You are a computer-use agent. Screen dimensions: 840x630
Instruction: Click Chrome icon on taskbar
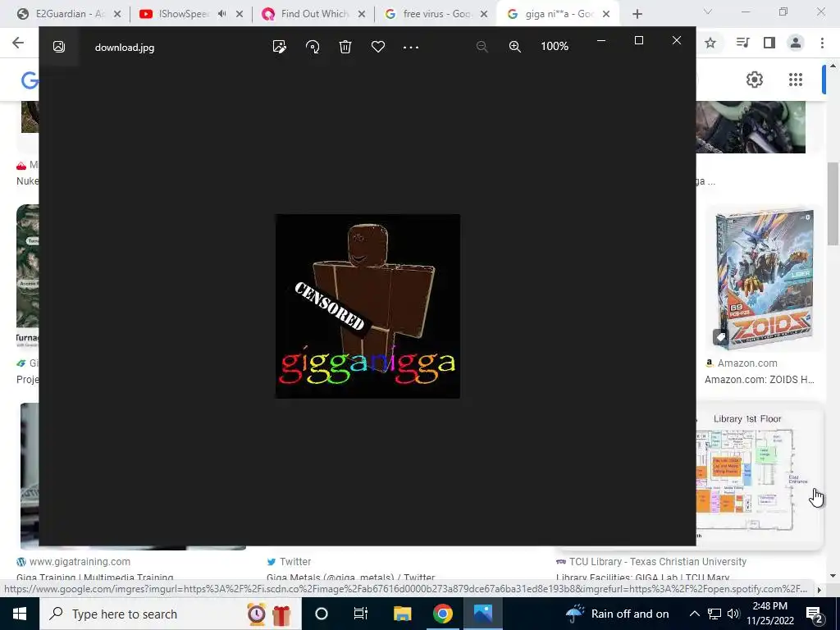tap(442, 614)
